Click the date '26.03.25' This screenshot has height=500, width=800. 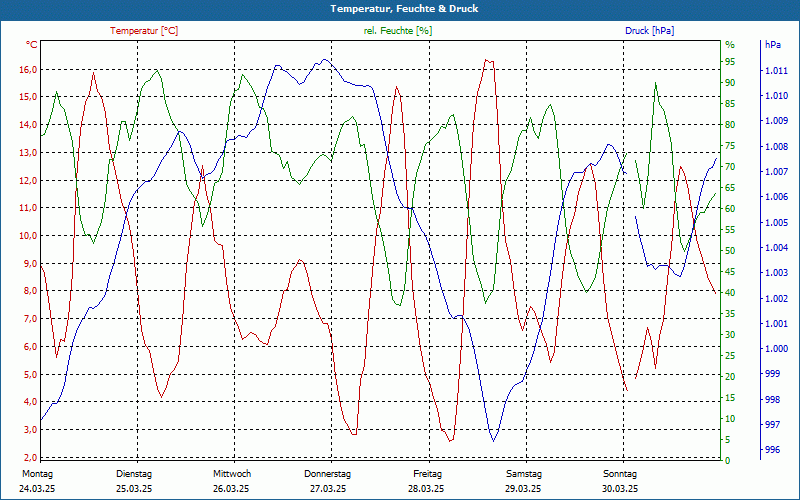click(x=231, y=489)
